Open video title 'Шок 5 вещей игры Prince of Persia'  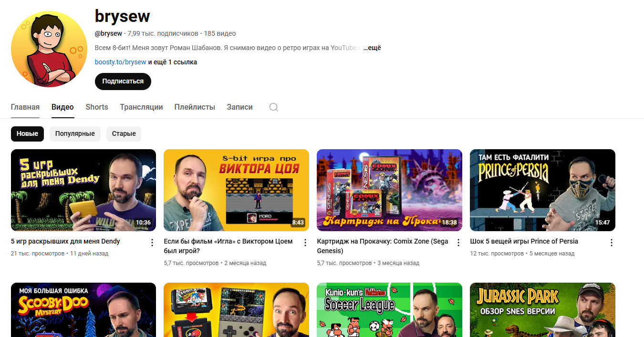tap(524, 241)
